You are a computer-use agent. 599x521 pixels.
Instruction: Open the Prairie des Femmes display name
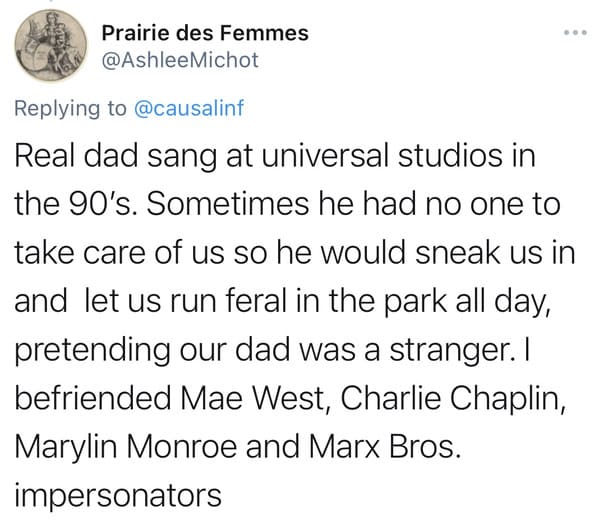tap(205, 33)
